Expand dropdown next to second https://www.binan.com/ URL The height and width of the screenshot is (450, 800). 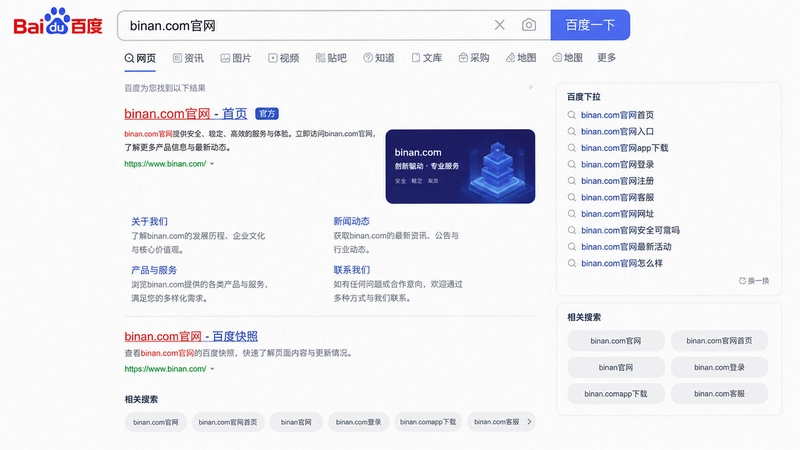[x=212, y=369]
